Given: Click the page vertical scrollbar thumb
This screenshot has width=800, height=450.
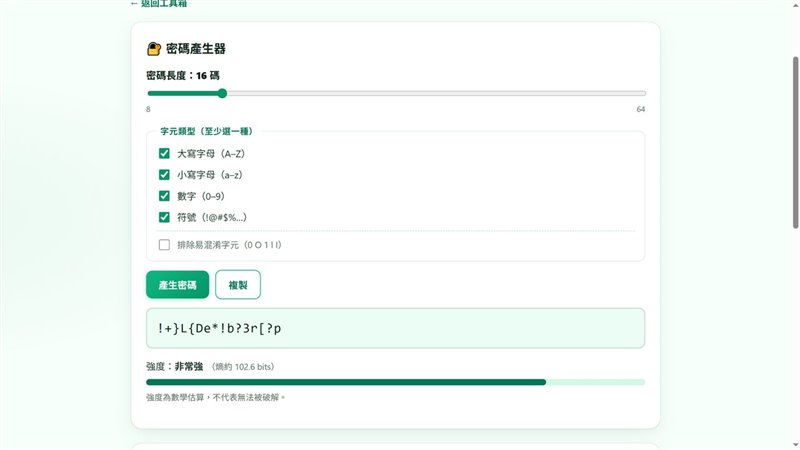Looking at the screenshot, I should tap(795, 142).
